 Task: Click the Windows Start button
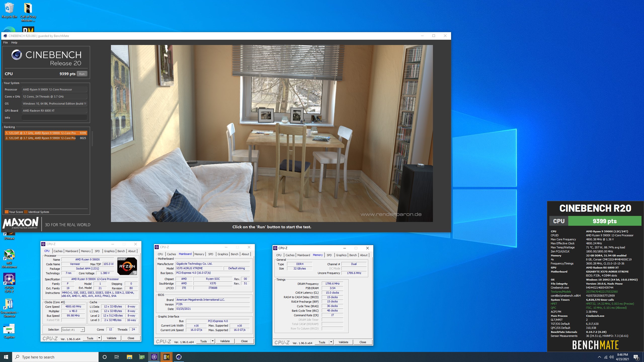(x=6, y=357)
